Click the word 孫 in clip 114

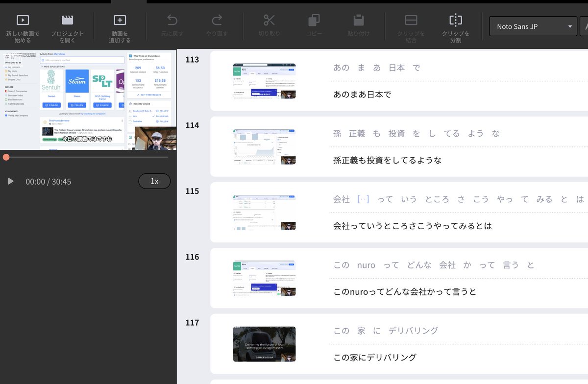pyautogui.click(x=337, y=133)
